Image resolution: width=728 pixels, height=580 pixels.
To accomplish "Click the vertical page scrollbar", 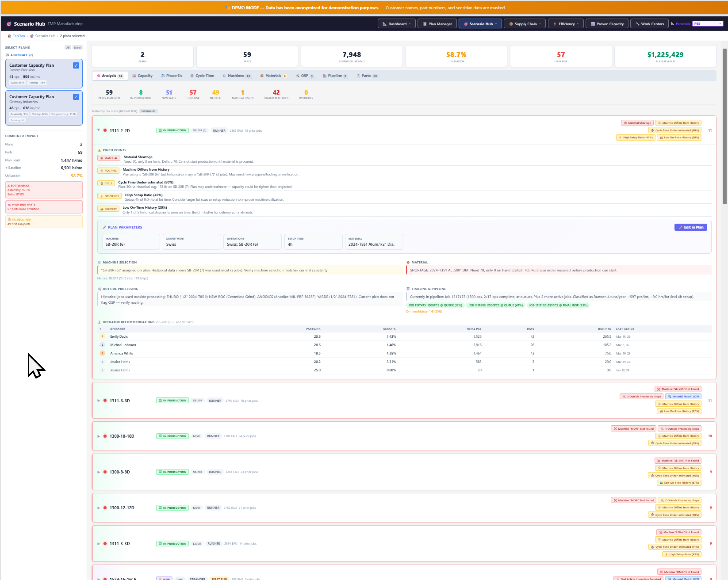I will coord(724,126).
